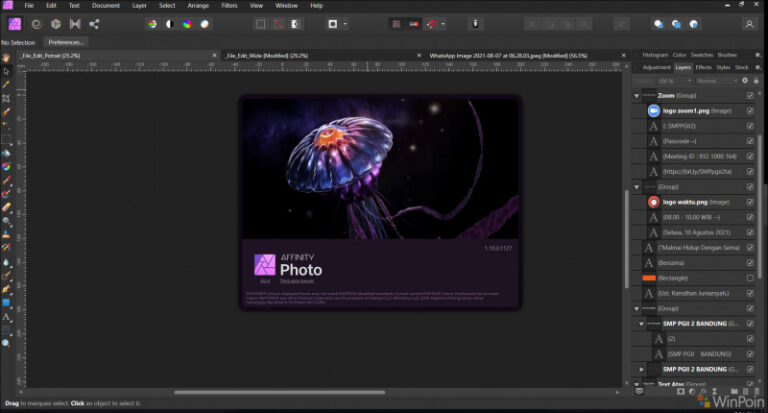Open the File menu

click(x=29, y=5)
